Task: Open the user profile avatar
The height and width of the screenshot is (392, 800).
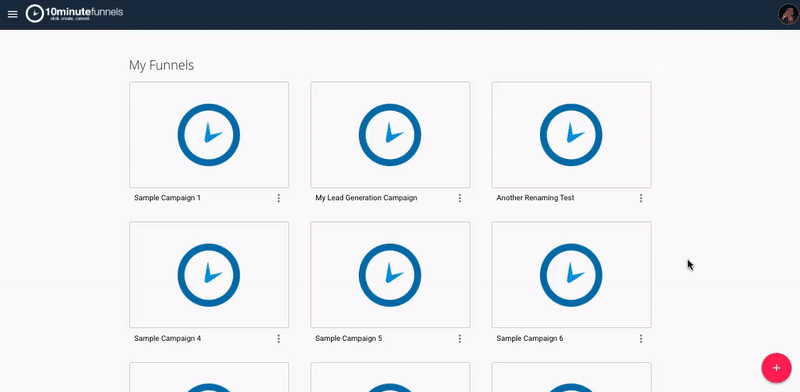Action: point(788,14)
